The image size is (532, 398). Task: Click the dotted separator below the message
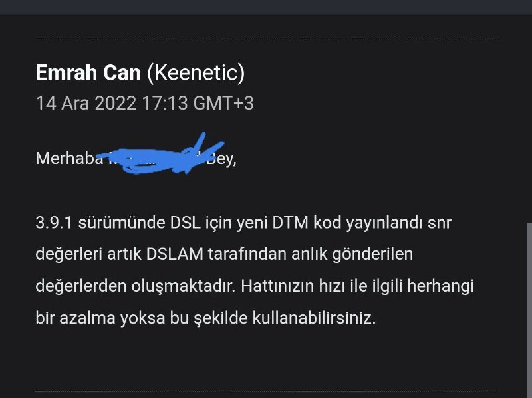pos(267,391)
